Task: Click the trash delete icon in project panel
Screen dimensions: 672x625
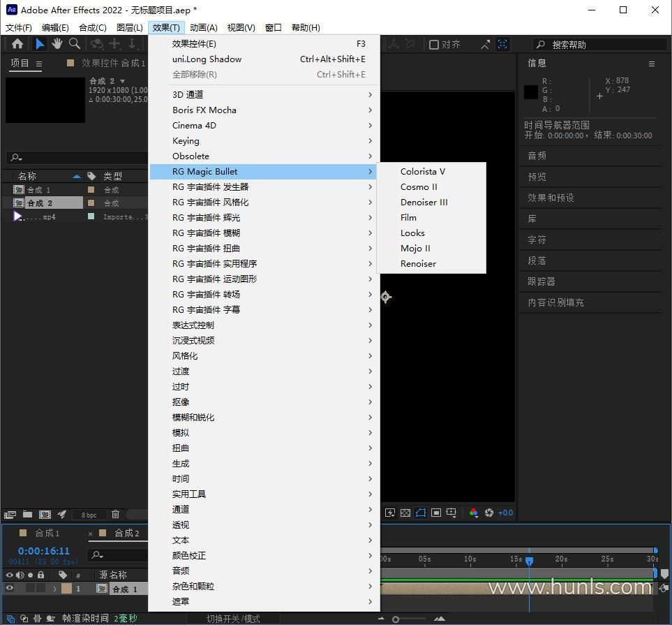Action: click(115, 515)
